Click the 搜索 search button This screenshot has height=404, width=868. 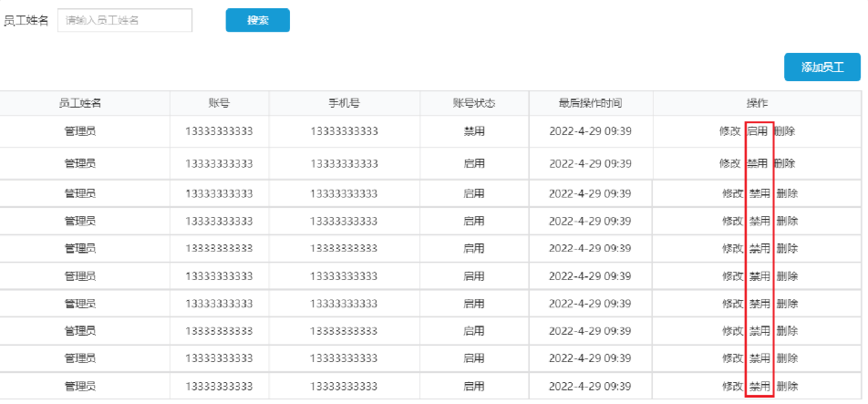(x=257, y=20)
